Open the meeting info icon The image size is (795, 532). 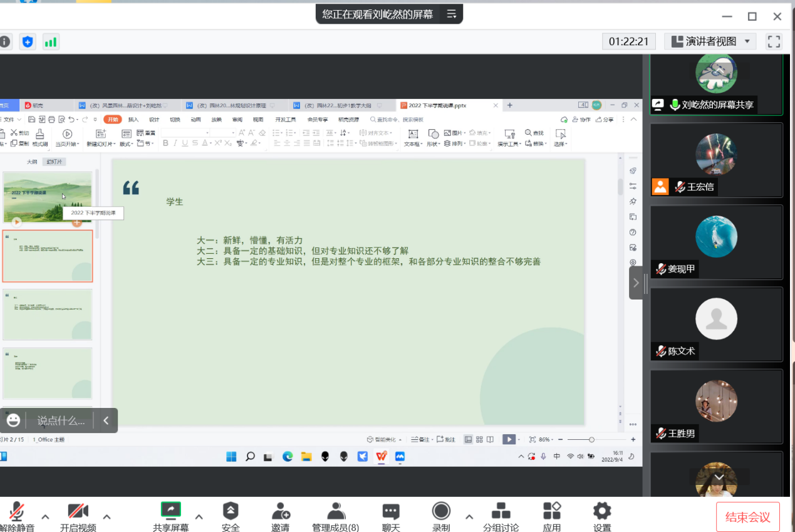[4, 42]
